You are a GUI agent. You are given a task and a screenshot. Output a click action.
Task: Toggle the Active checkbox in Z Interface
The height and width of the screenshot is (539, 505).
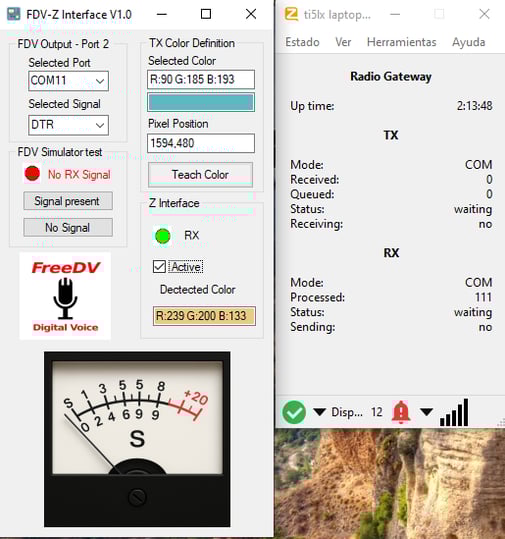[x=159, y=266]
